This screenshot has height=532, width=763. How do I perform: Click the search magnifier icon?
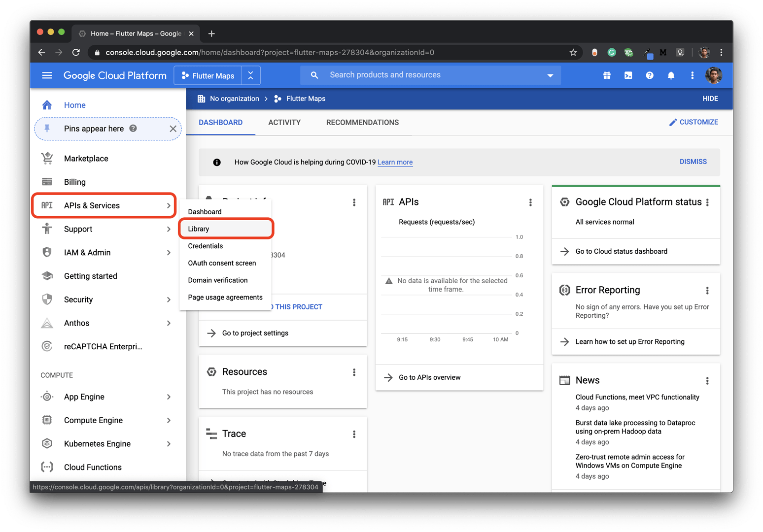point(314,75)
